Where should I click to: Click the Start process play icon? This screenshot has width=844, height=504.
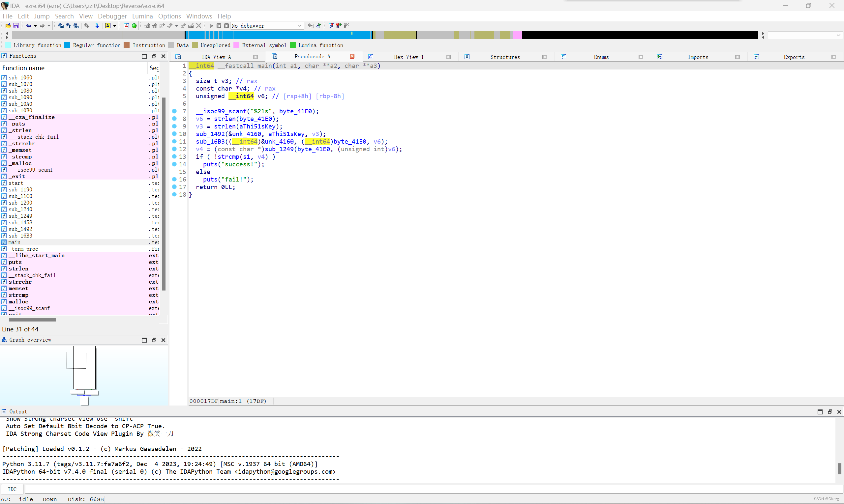[211, 26]
